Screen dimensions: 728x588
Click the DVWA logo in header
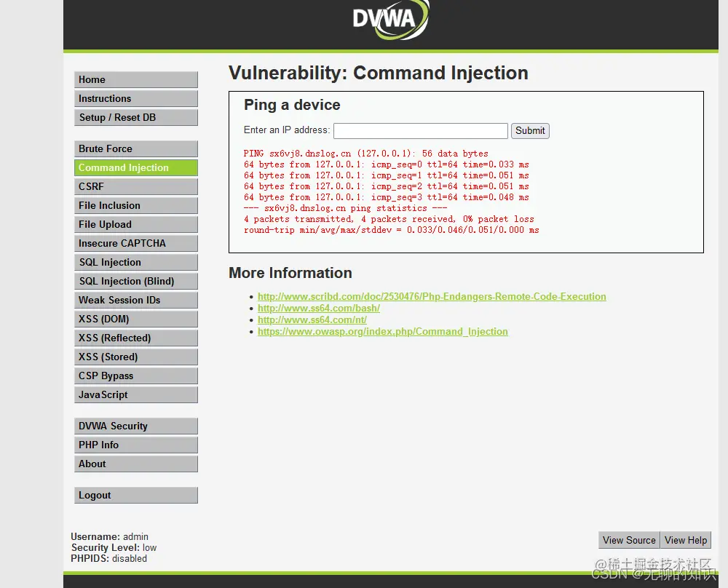click(x=390, y=20)
